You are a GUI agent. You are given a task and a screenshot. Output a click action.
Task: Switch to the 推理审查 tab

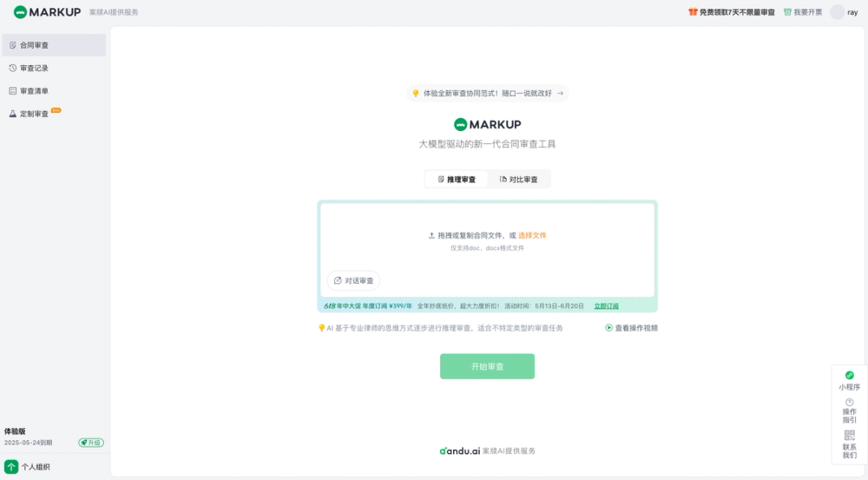pyautogui.click(x=457, y=180)
